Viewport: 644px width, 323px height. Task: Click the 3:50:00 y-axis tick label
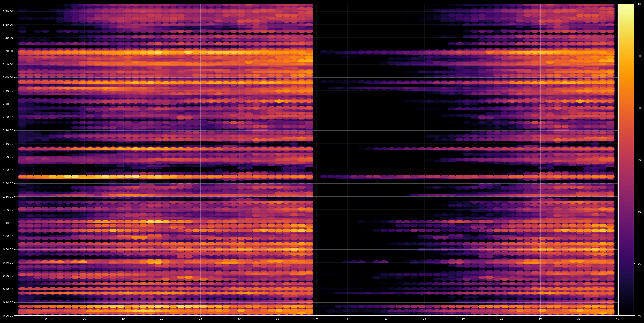point(8,11)
